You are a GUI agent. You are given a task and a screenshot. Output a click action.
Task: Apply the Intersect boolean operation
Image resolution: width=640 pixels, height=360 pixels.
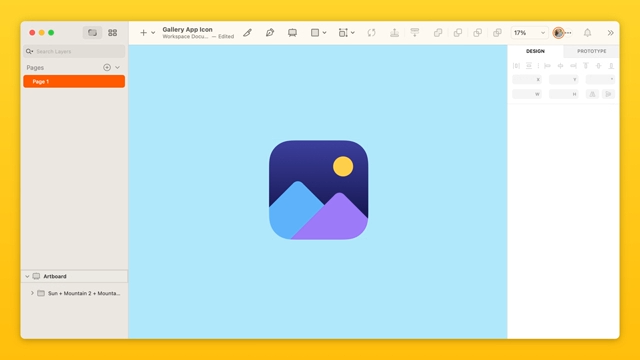(x=477, y=33)
